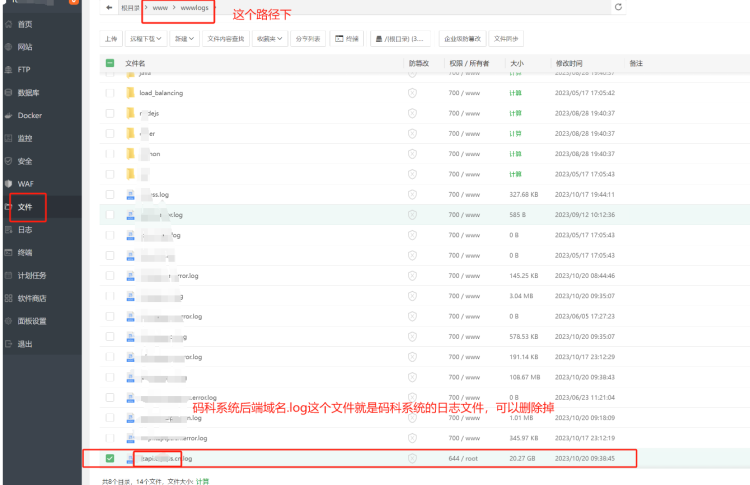This screenshot has height=485, width=750.
Task: Click the 文件内容查找 button
Action: coord(224,39)
